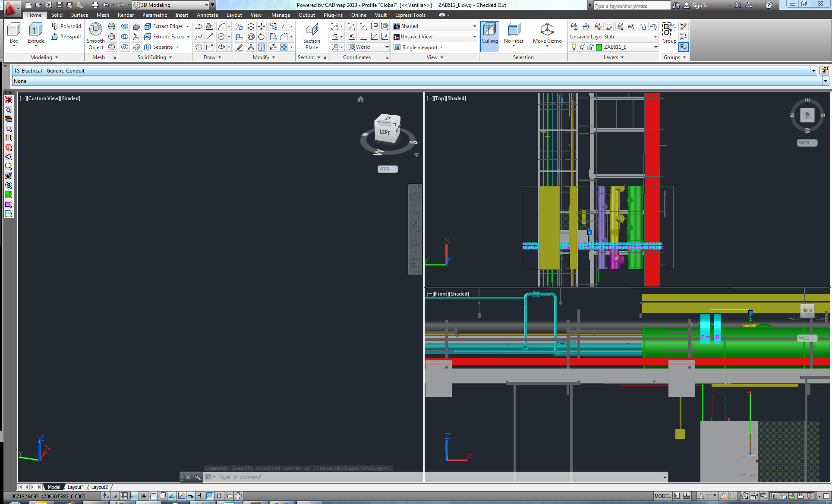Image resolution: width=832 pixels, height=504 pixels.
Task: Open the 3D Modeling workspace dropdown
Action: 171,5
